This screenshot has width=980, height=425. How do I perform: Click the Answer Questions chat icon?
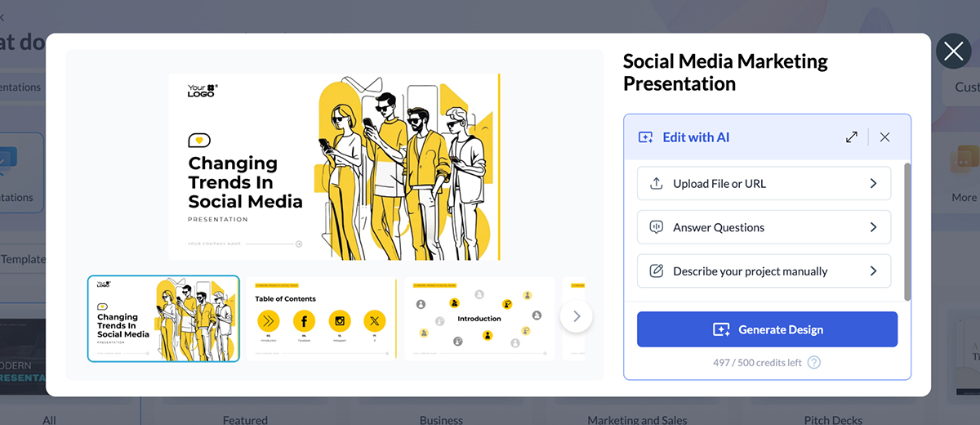click(x=656, y=228)
